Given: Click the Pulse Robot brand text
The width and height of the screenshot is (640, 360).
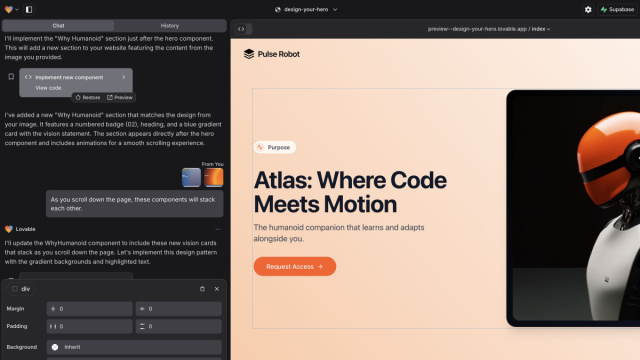Looking at the screenshot, I should click(x=278, y=54).
